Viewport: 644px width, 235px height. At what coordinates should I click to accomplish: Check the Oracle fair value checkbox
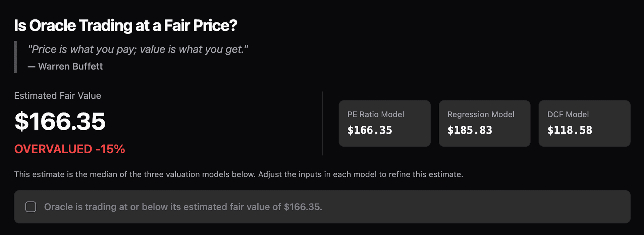tap(31, 207)
